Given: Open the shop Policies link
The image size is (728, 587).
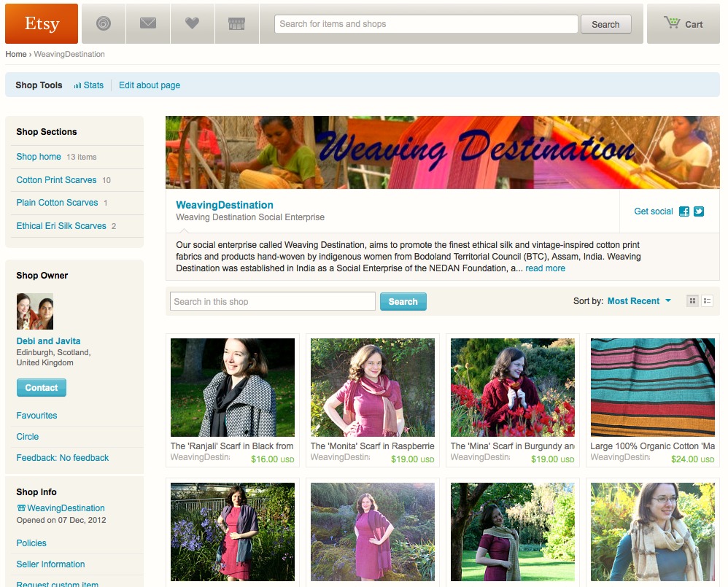Looking at the screenshot, I should (31, 543).
